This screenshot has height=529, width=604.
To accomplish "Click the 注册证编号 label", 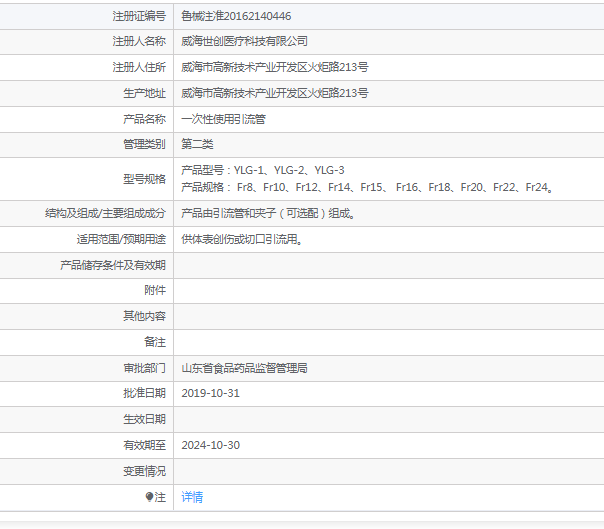I will 139,16.
